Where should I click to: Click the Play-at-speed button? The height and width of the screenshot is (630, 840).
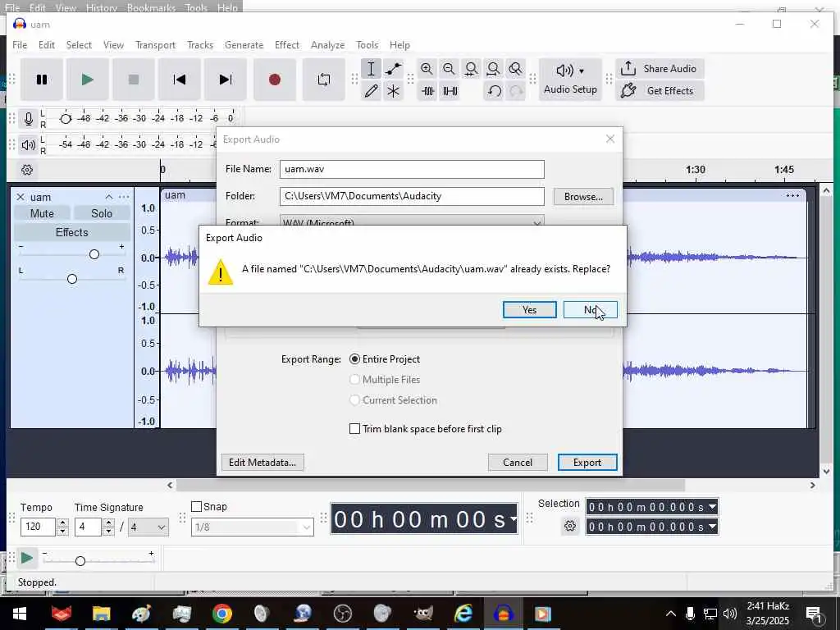[27, 559]
